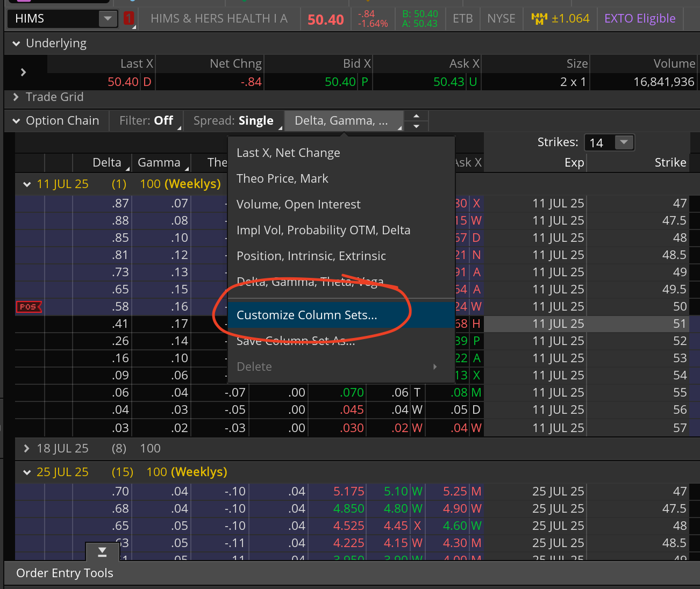Collapse the Underlying section
The image size is (700, 589).
point(16,44)
